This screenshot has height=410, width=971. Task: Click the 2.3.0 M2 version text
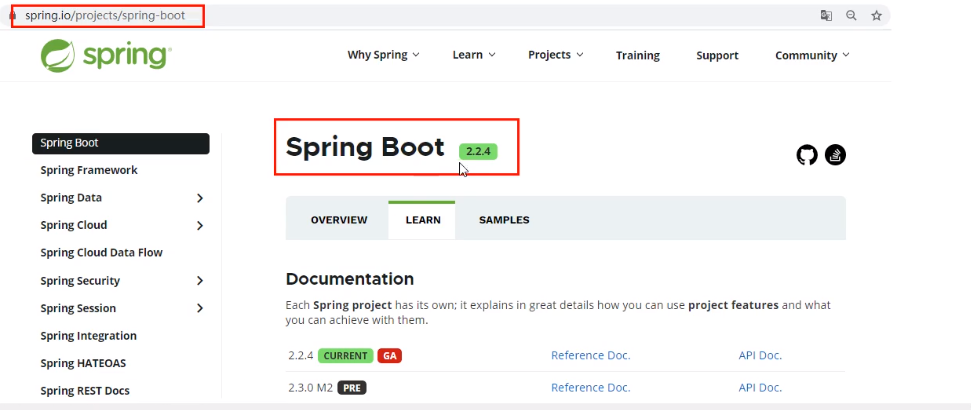(311, 388)
